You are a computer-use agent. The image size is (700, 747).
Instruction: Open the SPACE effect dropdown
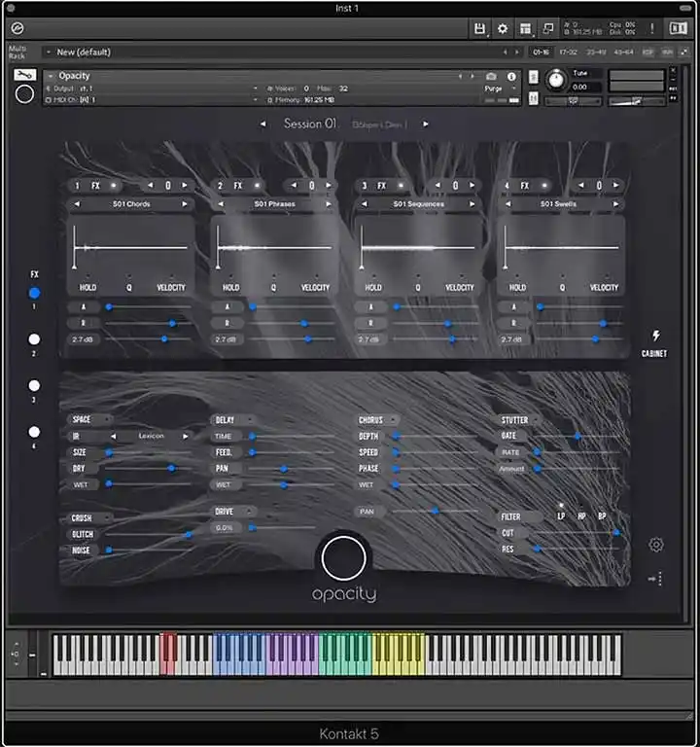tap(108, 419)
